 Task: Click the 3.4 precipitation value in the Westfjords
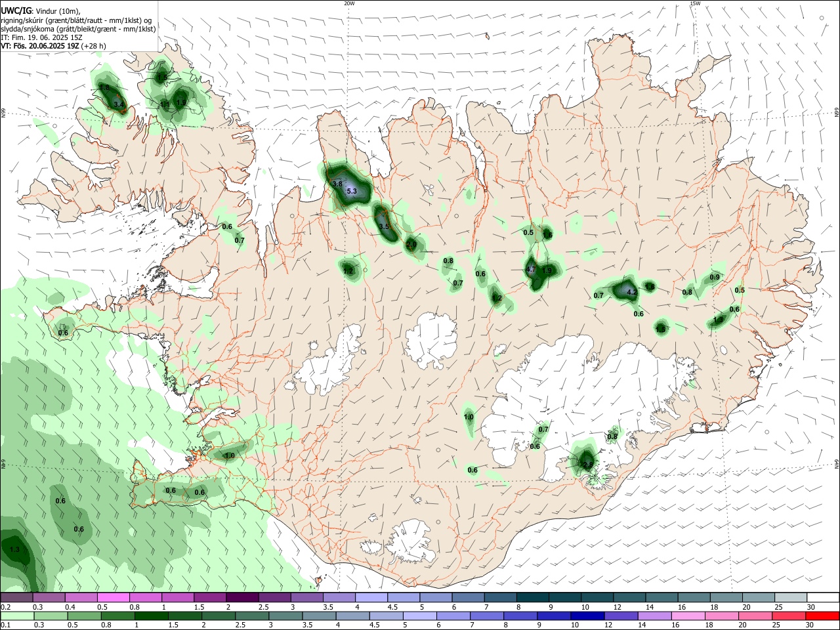(x=119, y=104)
